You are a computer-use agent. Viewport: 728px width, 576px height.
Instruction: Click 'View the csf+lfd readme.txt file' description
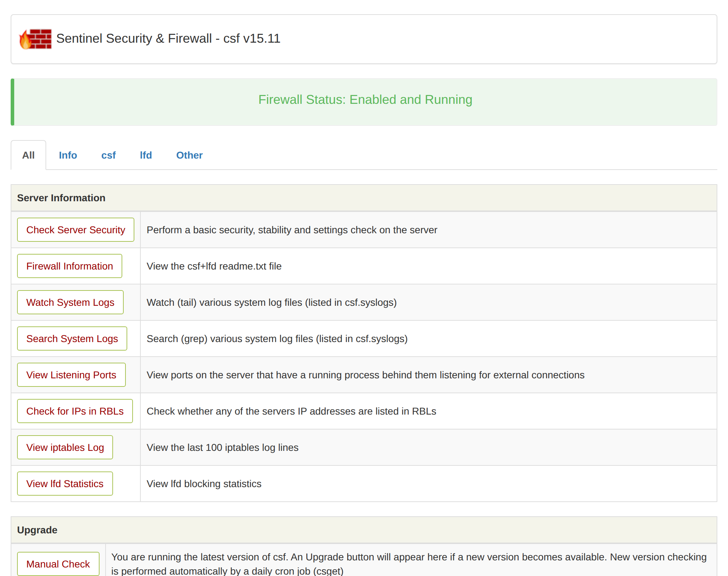coord(214,266)
